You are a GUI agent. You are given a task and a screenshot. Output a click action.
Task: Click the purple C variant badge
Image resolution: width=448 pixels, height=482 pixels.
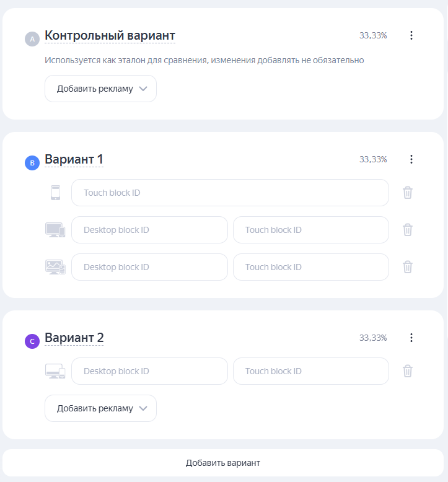pos(32,341)
